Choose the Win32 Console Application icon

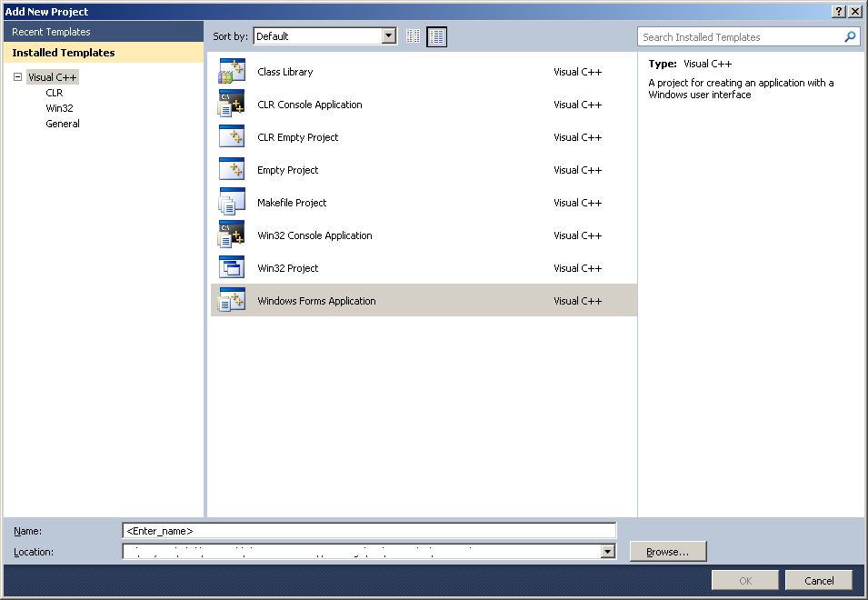(x=232, y=235)
